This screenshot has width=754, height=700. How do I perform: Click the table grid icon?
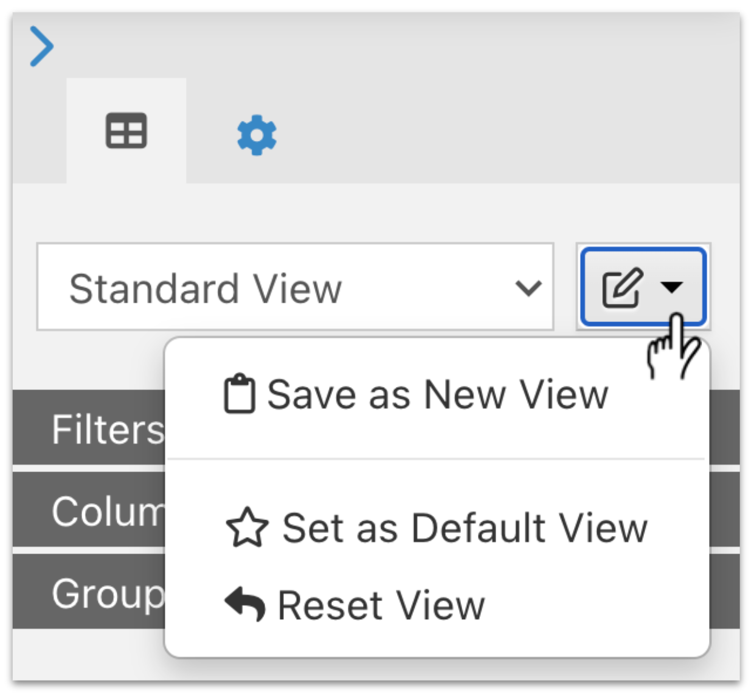[x=126, y=130]
